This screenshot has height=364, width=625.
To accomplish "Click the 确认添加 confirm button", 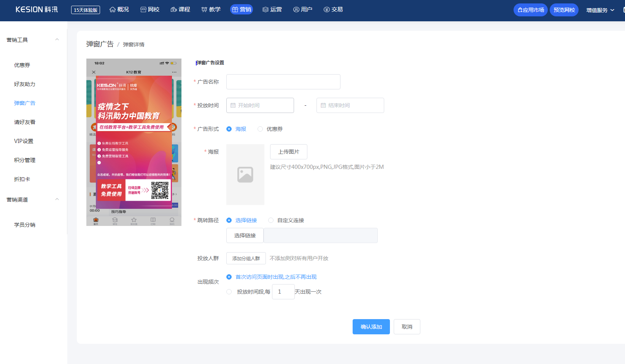I will [371, 327].
